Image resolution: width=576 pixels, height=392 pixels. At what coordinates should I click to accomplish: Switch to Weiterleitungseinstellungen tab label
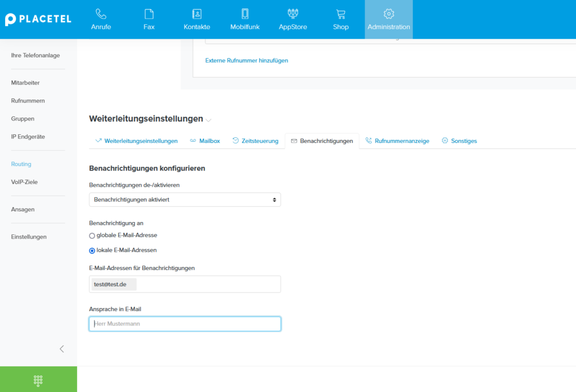tap(141, 141)
